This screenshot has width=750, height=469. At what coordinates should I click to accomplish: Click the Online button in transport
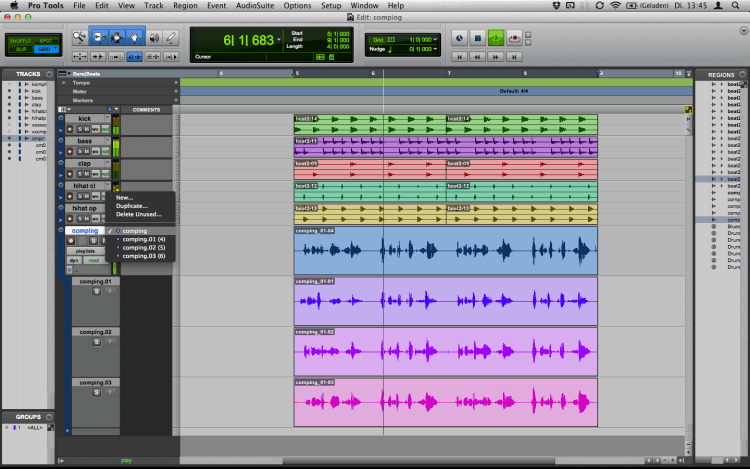[459, 38]
